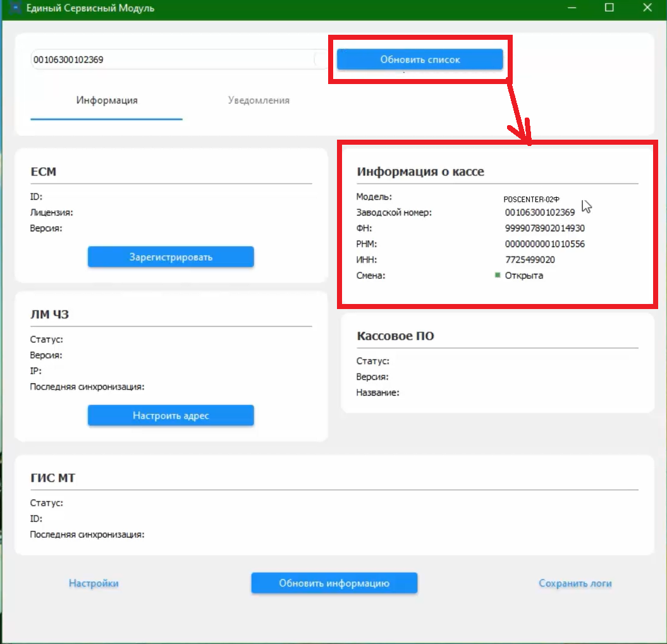Screen dimensions: 667x644
Task: Open the Уведомления tab
Action: pyautogui.click(x=259, y=100)
